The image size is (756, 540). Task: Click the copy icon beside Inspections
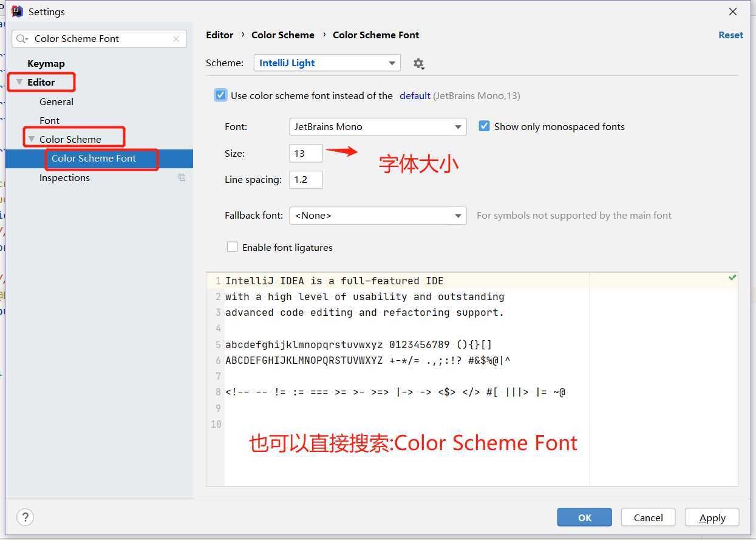pyautogui.click(x=182, y=177)
